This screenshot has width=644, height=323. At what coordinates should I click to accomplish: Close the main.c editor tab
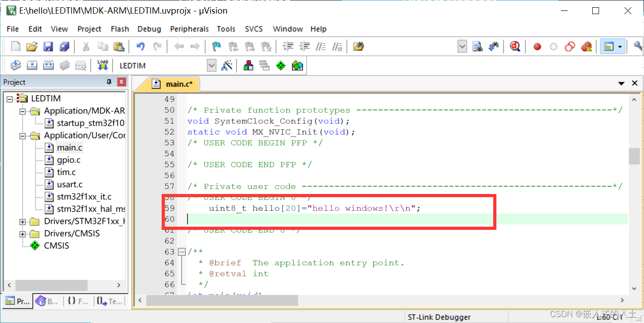pos(634,83)
